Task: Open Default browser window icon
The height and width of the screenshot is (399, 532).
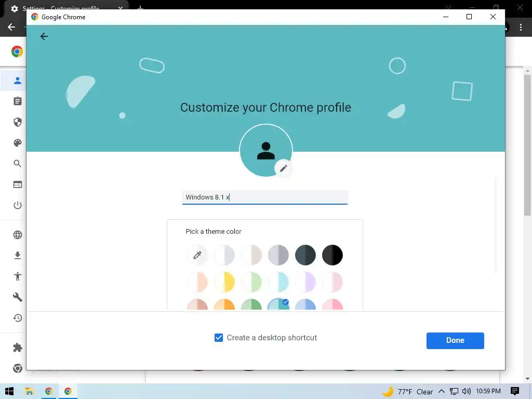Action: click(x=18, y=184)
